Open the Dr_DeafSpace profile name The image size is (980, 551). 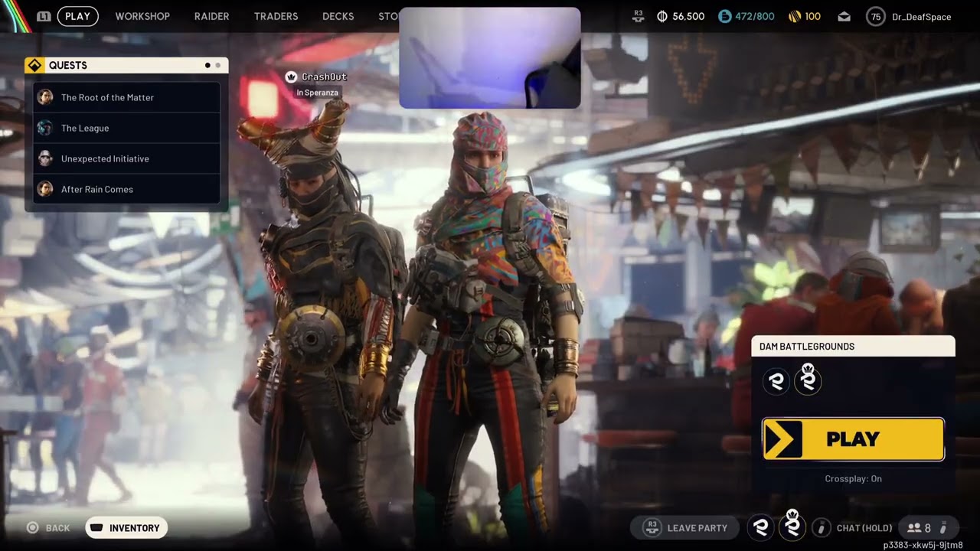coord(922,16)
